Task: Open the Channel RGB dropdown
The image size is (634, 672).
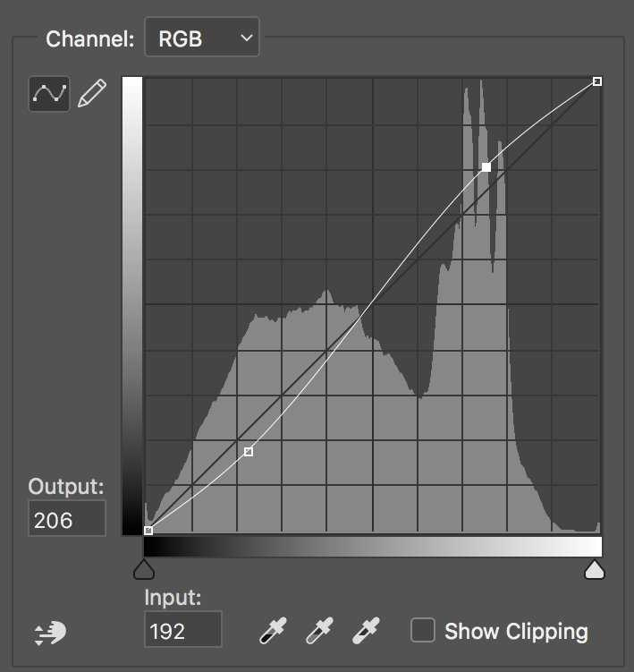Action: click(x=201, y=38)
